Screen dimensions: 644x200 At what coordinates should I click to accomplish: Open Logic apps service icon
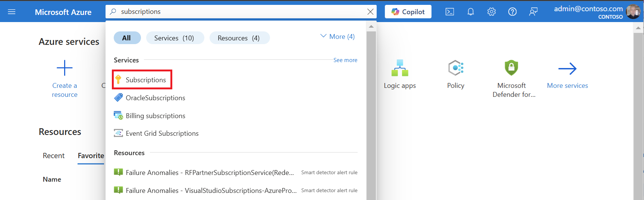400,68
